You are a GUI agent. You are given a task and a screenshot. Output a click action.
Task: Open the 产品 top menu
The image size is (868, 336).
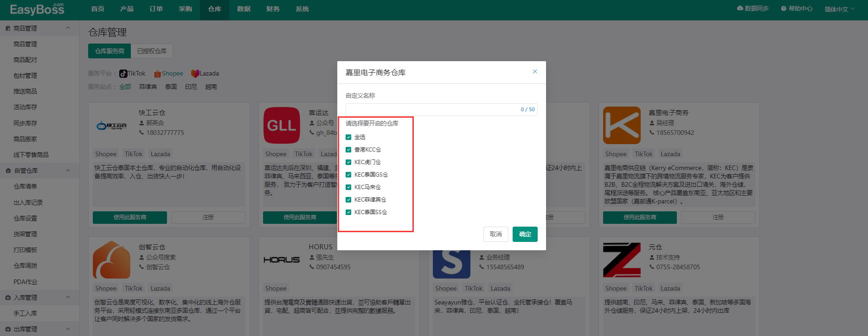pos(127,9)
